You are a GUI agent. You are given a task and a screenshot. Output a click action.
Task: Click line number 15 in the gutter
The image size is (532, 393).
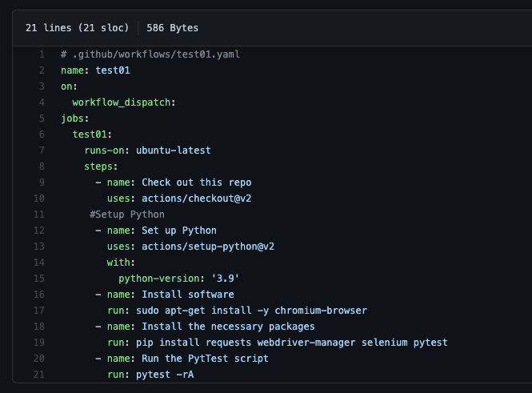pos(39,279)
